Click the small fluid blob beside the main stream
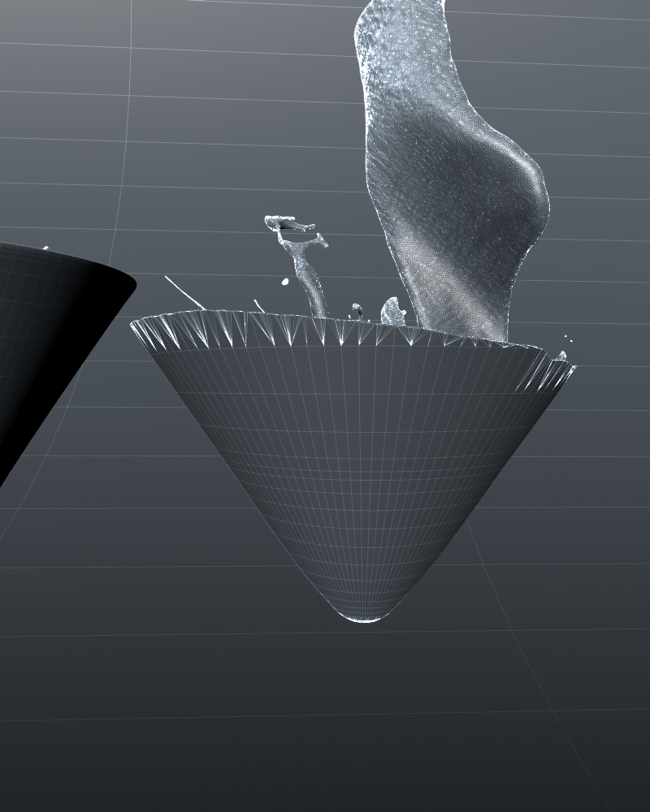Screen dimensions: 650x812 [393, 311]
